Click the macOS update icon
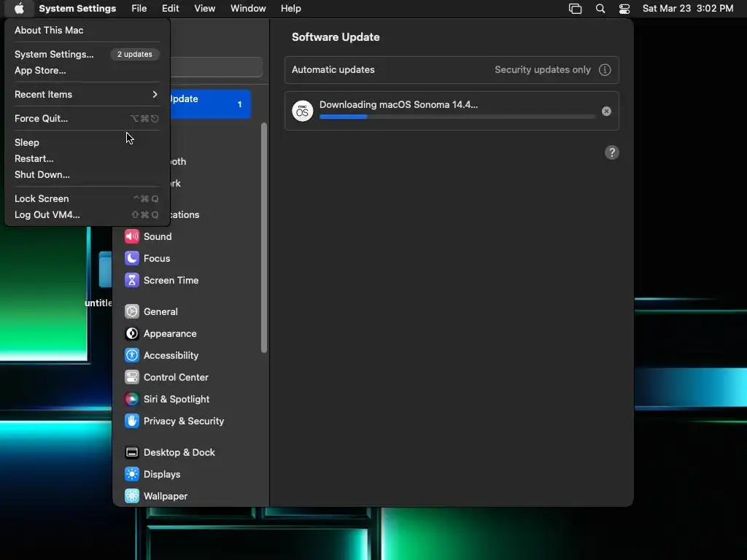 click(x=303, y=111)
